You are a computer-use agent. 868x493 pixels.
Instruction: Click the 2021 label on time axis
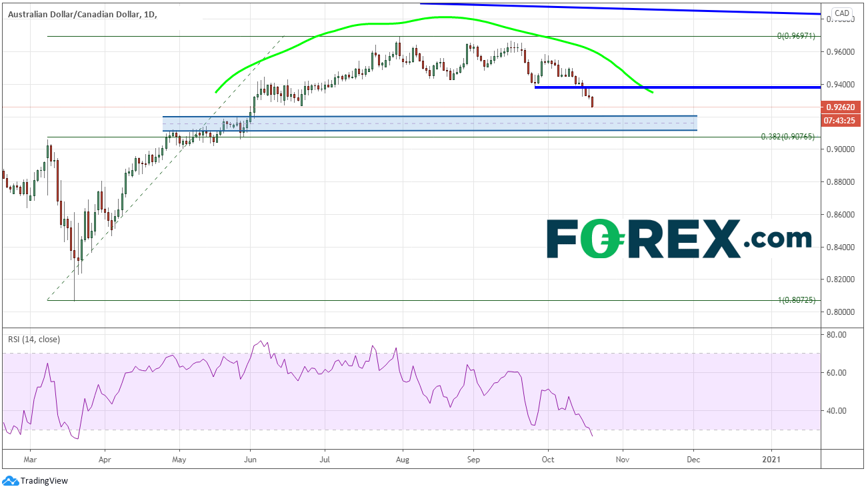tap(771, 460)
